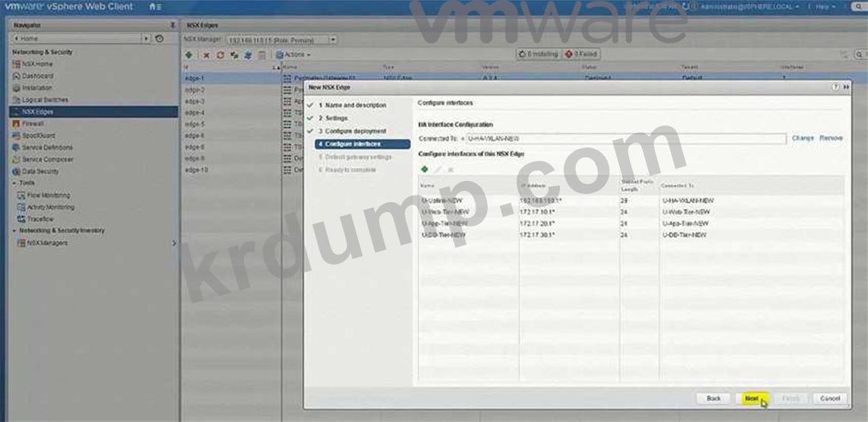Open Activity Monitoring under Tools
This screenshot has height=422, width=868.
point(50,208)
